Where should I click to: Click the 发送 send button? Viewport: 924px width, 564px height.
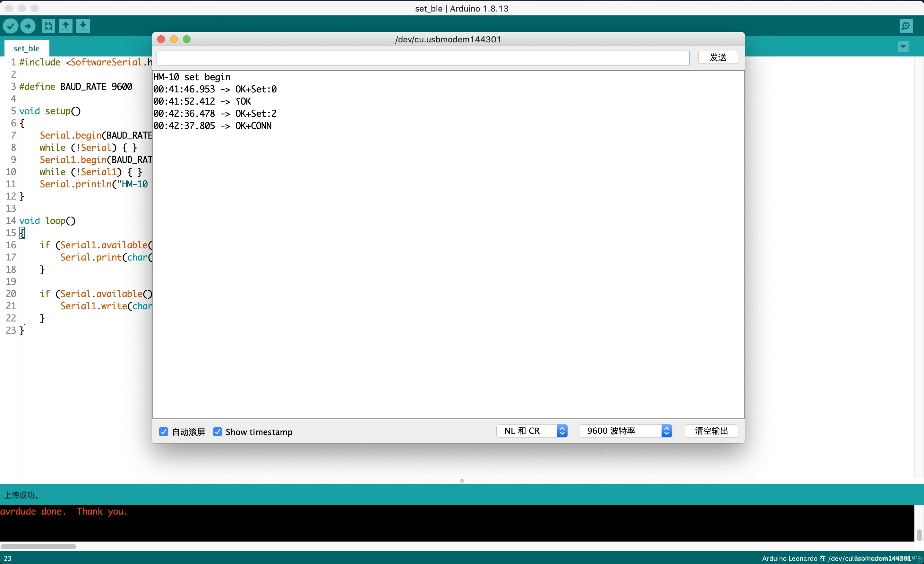tap(718, 57)
